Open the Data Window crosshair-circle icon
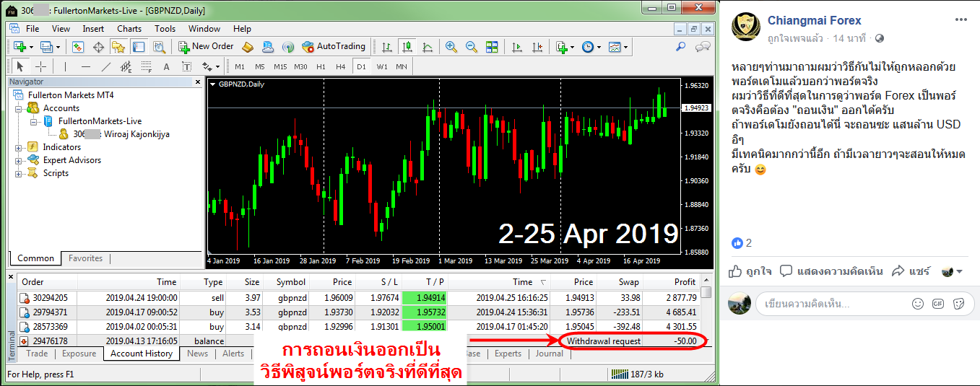The image size is (980, 386). (x=98, y=47)
